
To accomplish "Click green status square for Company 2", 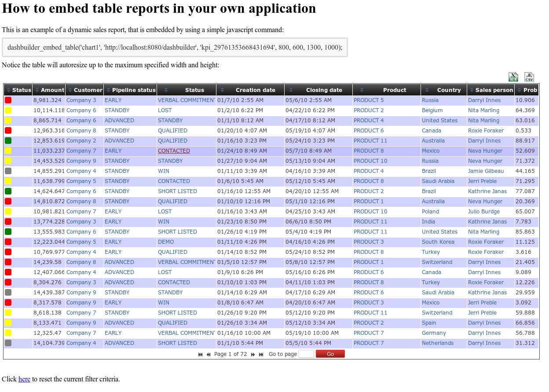I will pos(8,141).
